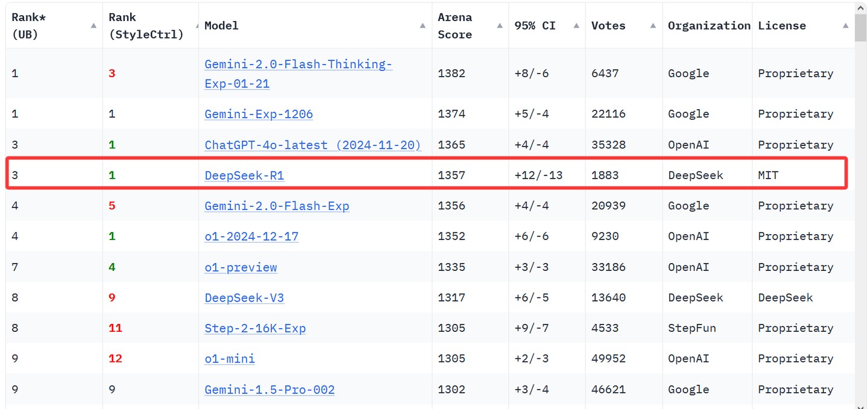
Task: Sort by Votes column arrow
Action: [x=653, y=26]
